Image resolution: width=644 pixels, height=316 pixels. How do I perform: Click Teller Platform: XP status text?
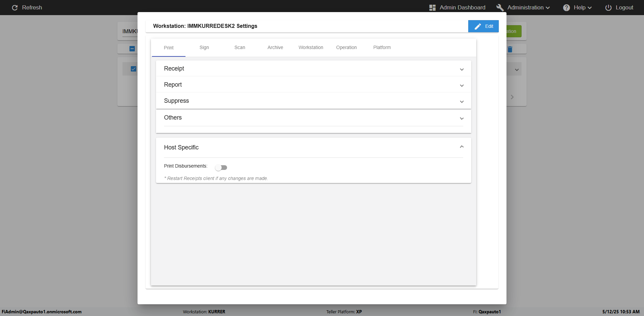click(344, 312)
